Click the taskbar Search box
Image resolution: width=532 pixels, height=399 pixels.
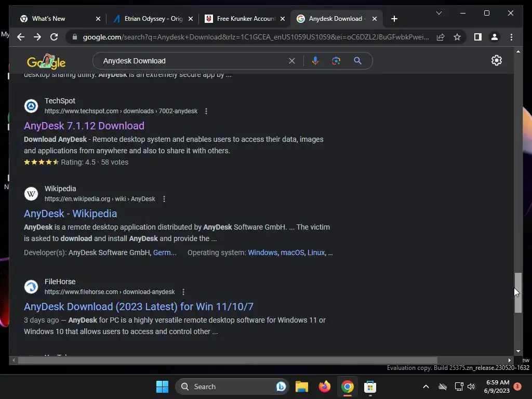pyautogui.click(x=232, y=387)
